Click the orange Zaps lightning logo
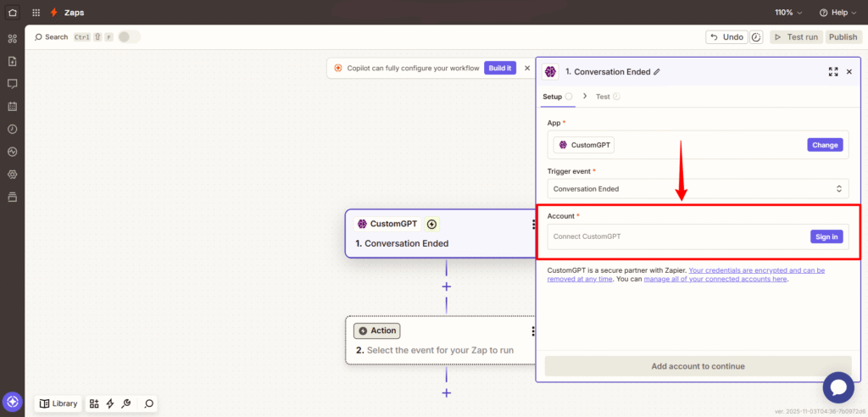Viewport: 868px width, 417px height. click(x=53, y=12)
